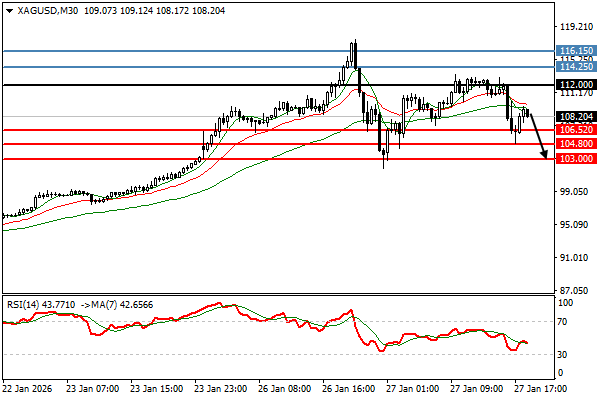Select the 26 Jan 16:00 time marker

347,388
